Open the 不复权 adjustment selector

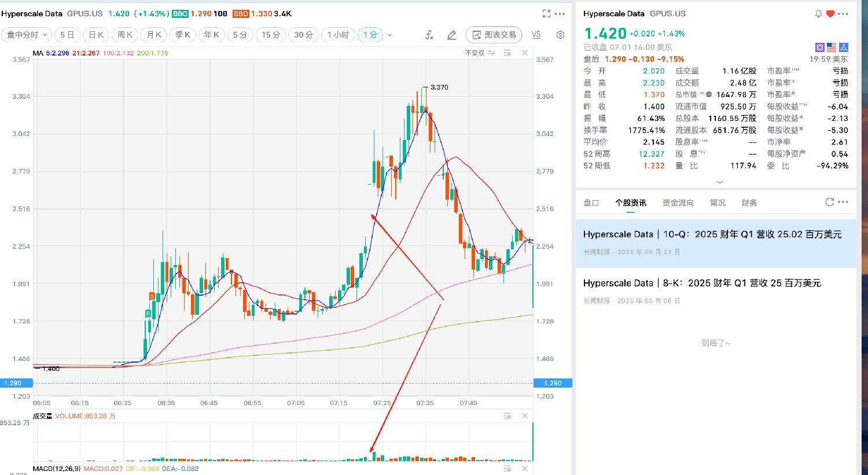pos(480,53)
